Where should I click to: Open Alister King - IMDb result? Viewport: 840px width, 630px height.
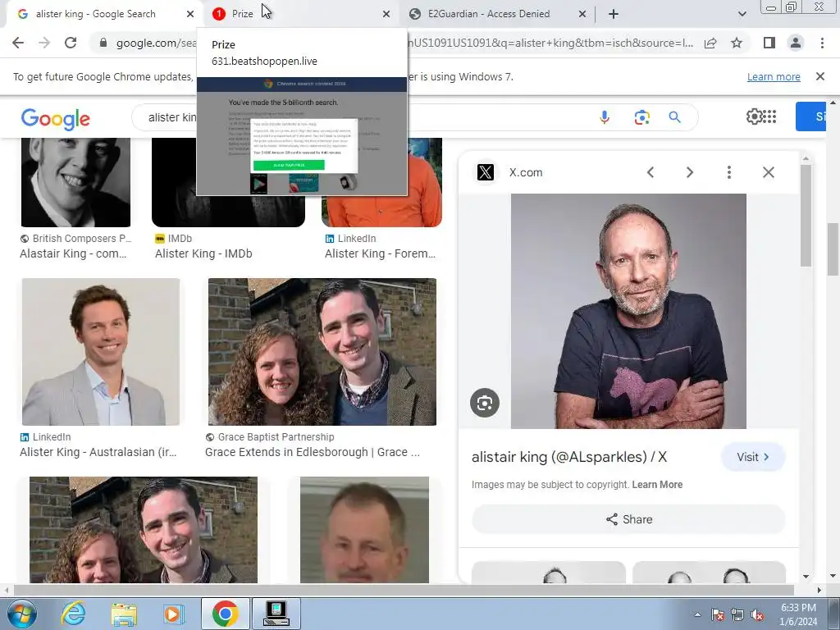tap(203, 254)
